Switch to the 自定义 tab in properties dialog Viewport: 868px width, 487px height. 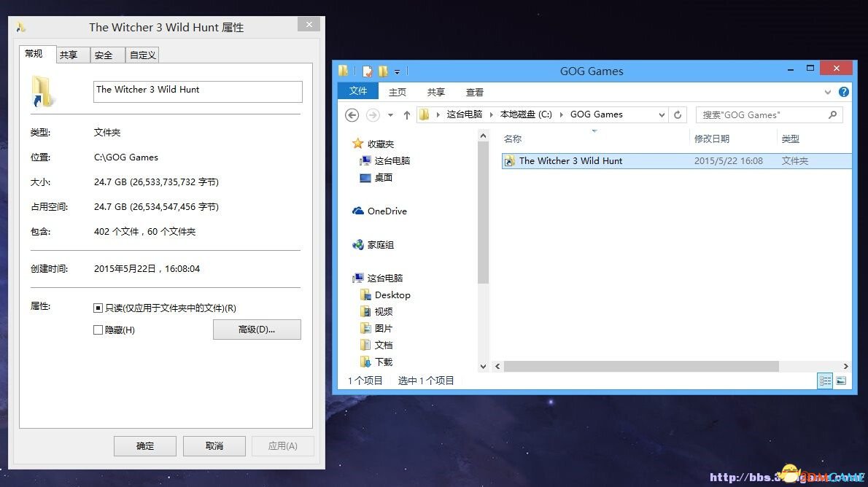tap(143, 55)
